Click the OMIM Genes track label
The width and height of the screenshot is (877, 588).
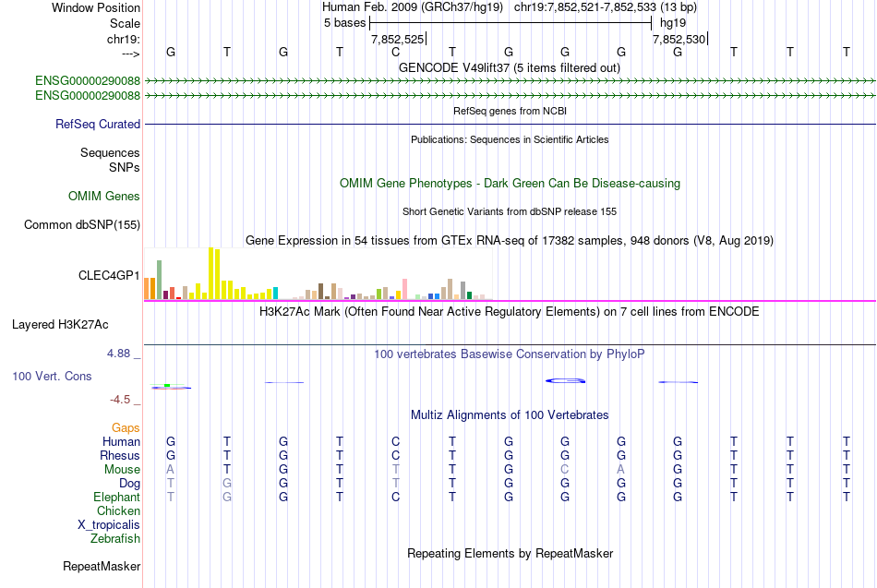pos(104,196)
